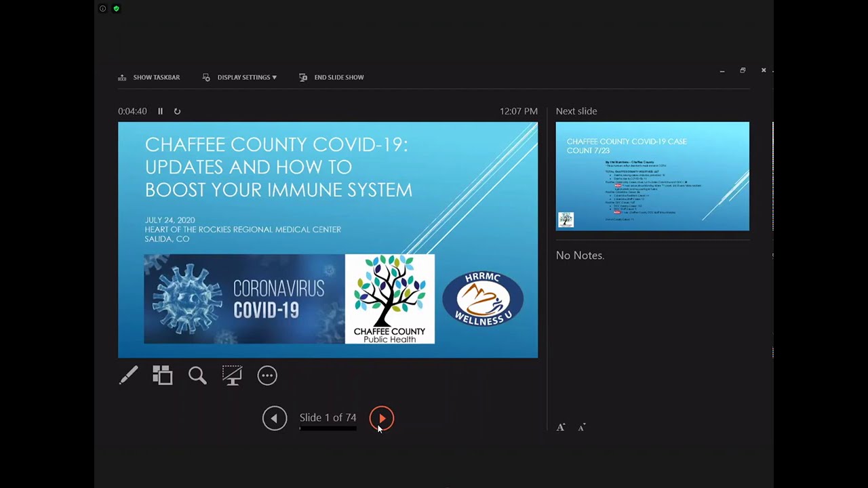The width and height of the screenshot is (868, 488).
Task: Restore down the presenter view window
Action: (x=743, y=70)
